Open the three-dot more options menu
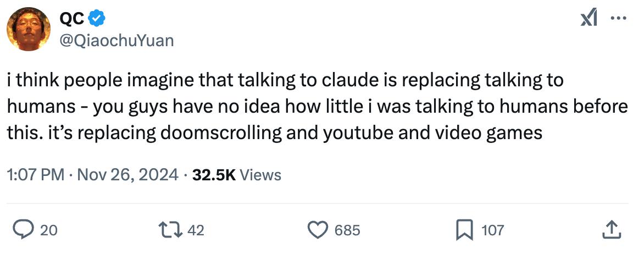Viewport: 644px width, 254px height. click(619, 18)
